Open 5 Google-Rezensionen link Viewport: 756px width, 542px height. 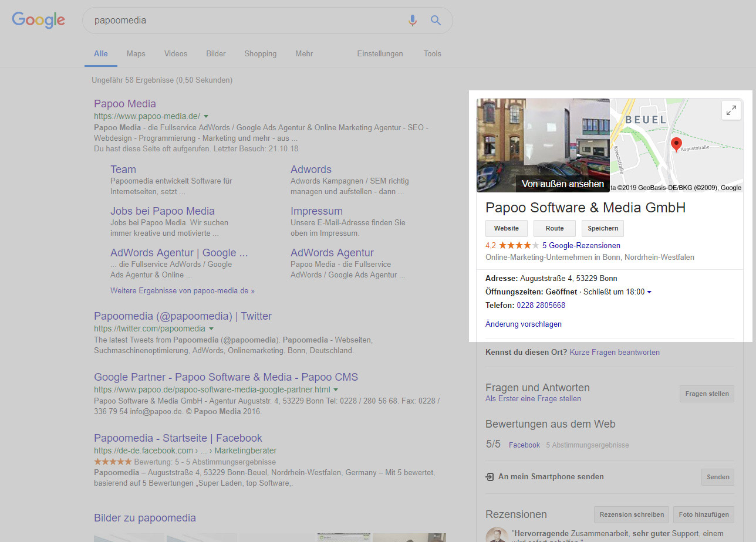[x=581, y=245]
